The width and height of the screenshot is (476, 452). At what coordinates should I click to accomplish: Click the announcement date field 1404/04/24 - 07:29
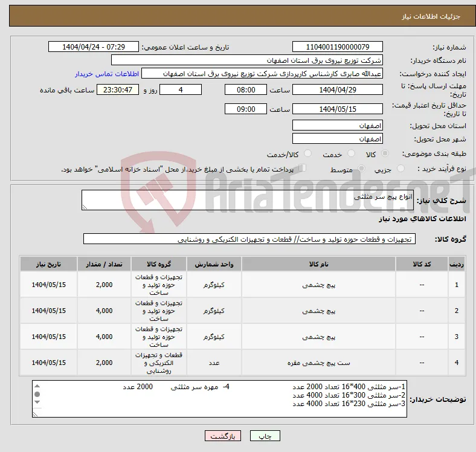tap(94, 47)
